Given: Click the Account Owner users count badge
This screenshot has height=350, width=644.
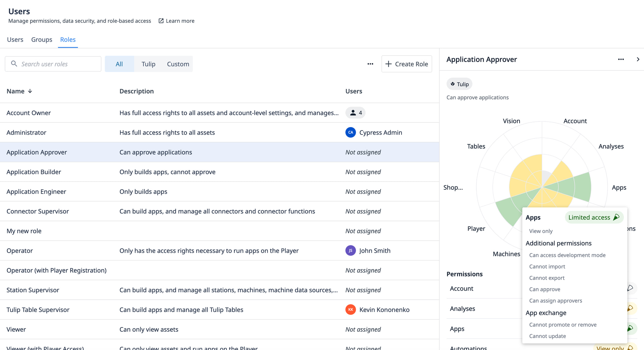Looking at the screenshot, I should (356, 113).
